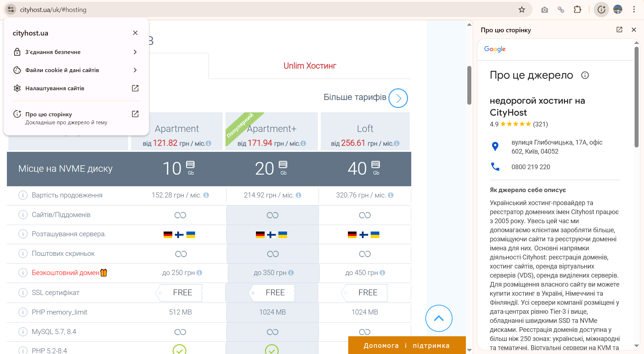
Task: Switch to the Unlim Хостинг tab
Action: [x=310, y=66]
